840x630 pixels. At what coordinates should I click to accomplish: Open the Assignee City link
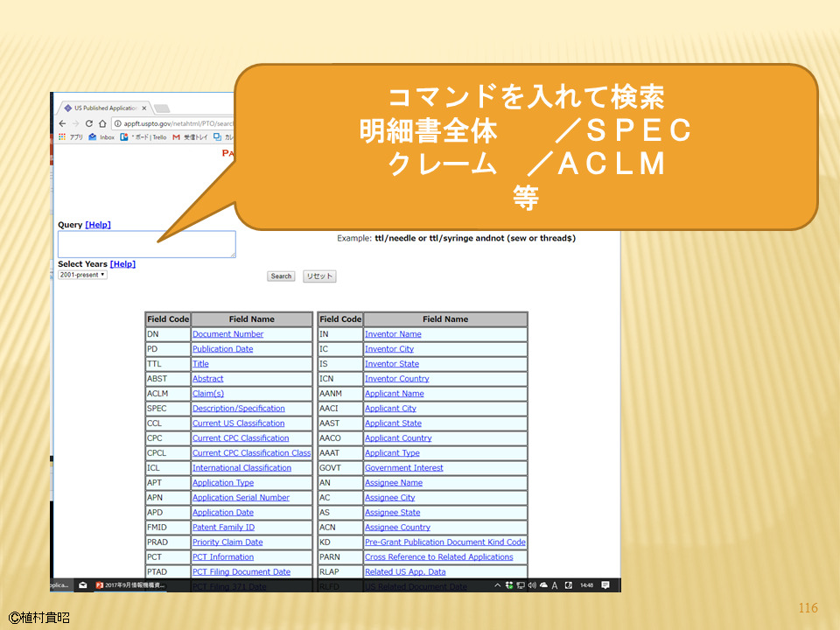point(390,498)
